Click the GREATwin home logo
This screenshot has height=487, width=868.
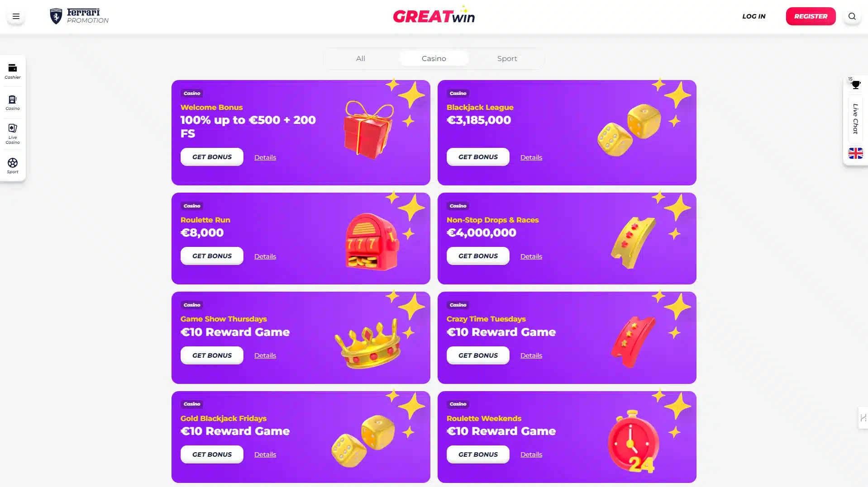pos(434,15)
